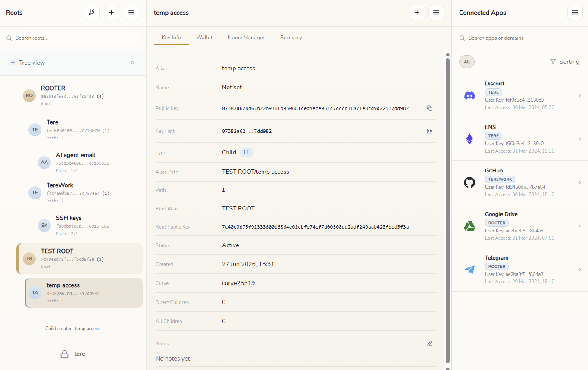Click the Tree view list icon
The image size is (588, 370).
(x=13, y=63)
